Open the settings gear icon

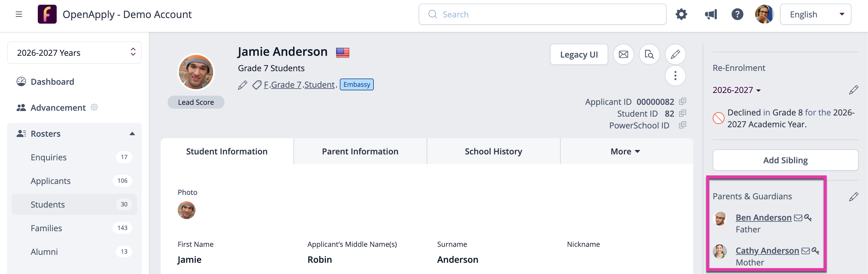point(681,14)
